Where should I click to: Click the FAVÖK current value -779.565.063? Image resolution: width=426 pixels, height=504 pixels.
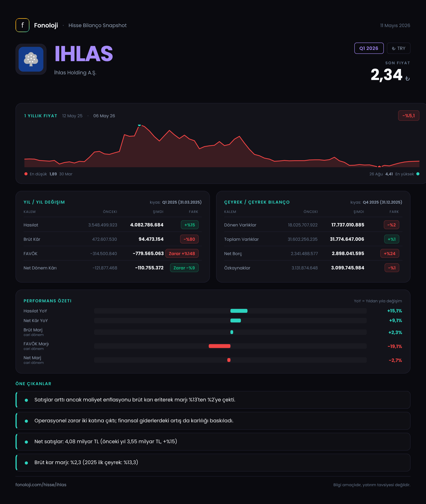pos(148,253)
